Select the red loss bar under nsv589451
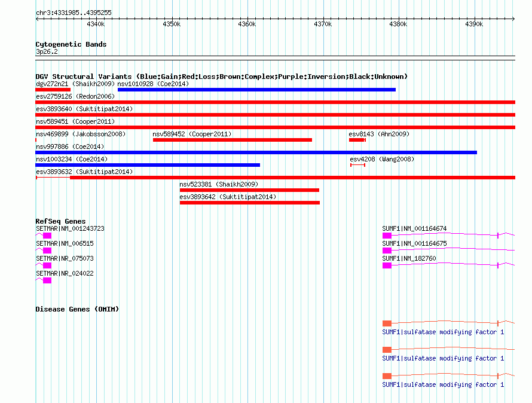 tap(275, 127)
